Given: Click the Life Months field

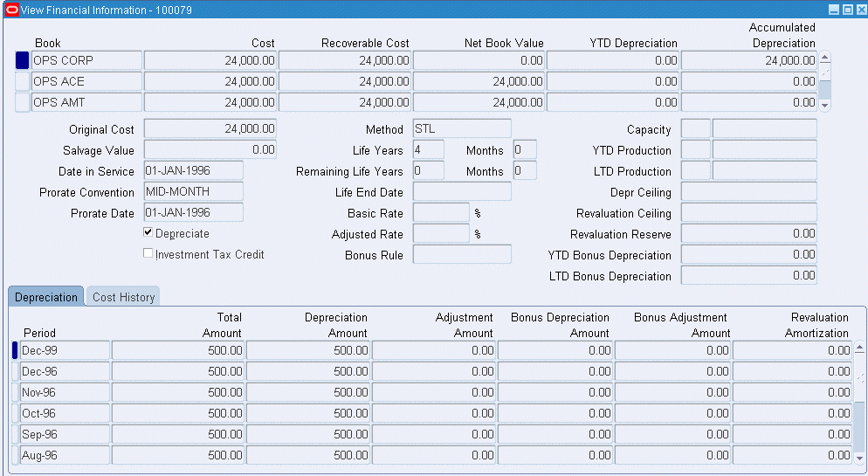Looking at the screenshot, I should point(525,149).
